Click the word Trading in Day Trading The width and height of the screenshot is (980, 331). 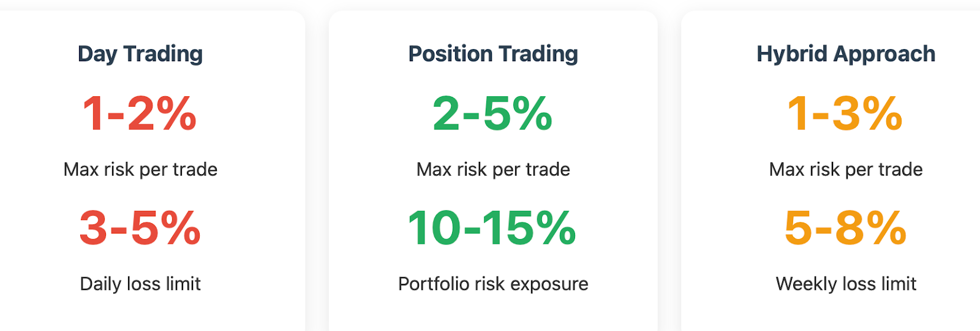(x=163, y=55)
